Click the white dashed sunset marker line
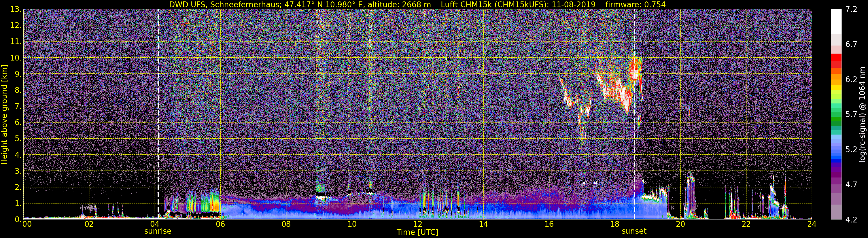868x238 pixels. point(634,114)
